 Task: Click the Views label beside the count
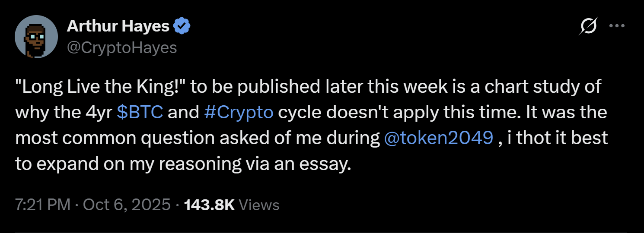[x=259, y=205]
